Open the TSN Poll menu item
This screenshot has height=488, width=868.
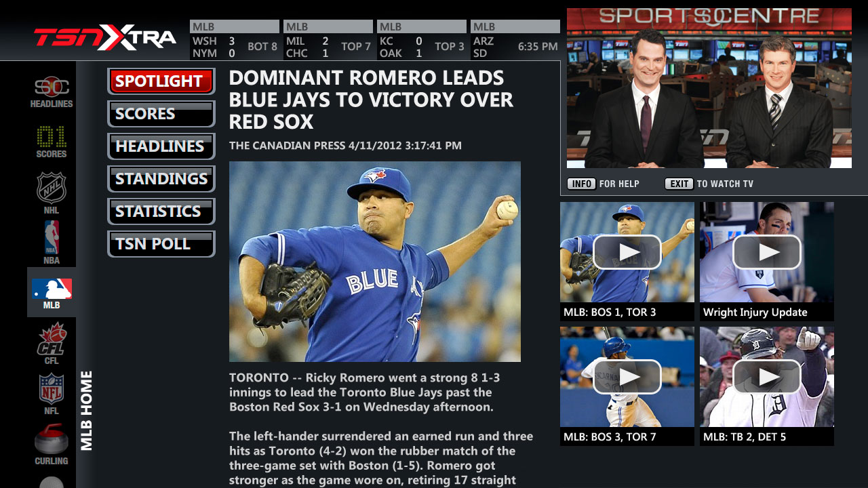point(161,244)
